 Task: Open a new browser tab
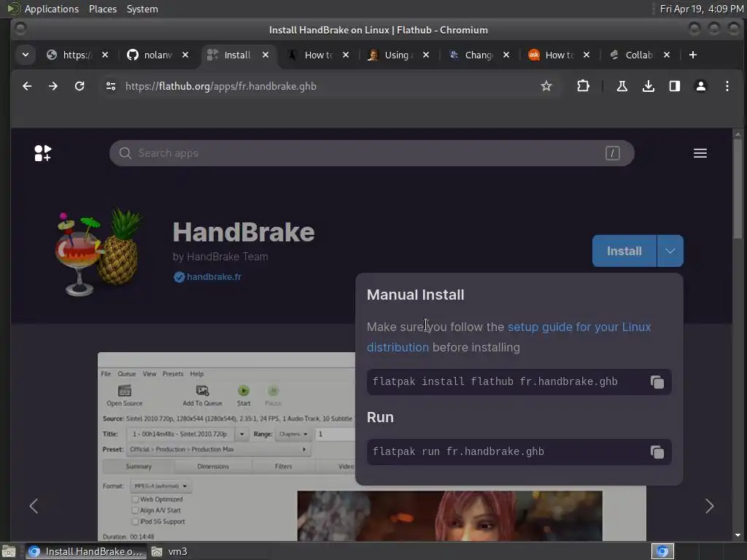693,55
